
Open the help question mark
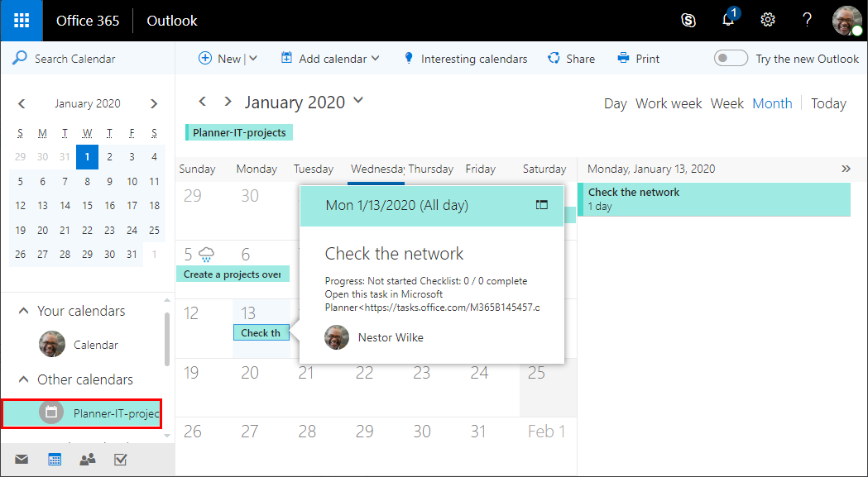tap(808, 21)
